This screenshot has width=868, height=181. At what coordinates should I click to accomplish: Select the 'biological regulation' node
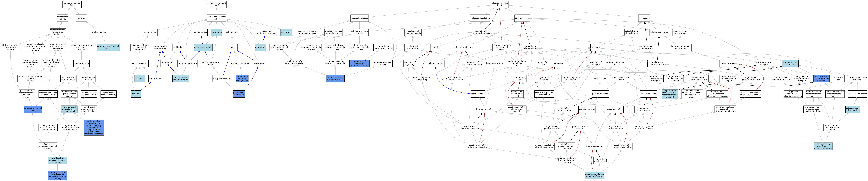click(480, 18)
